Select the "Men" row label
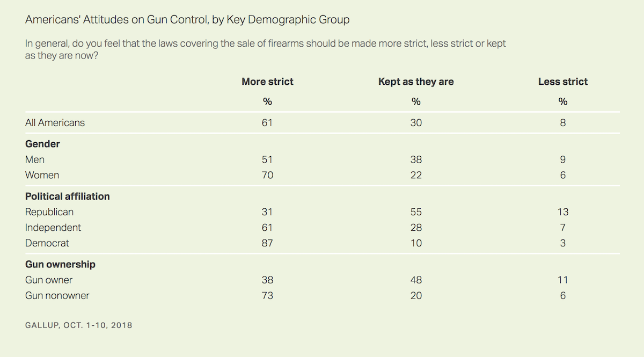Screen dimensions: 644x357 pos(35,159)
